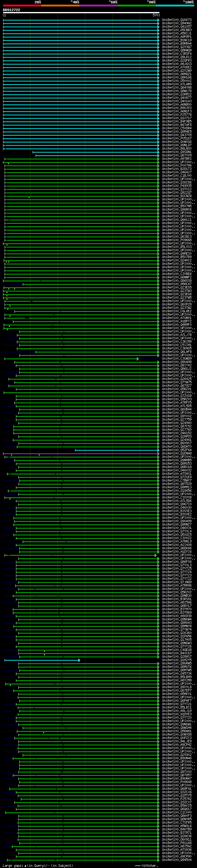Image resolution: width=197 pixels, height=868 pixels.
Task: Select hit label UniRef100_C1C0V0
Action: pyautogui.click(x=176, y=812)
